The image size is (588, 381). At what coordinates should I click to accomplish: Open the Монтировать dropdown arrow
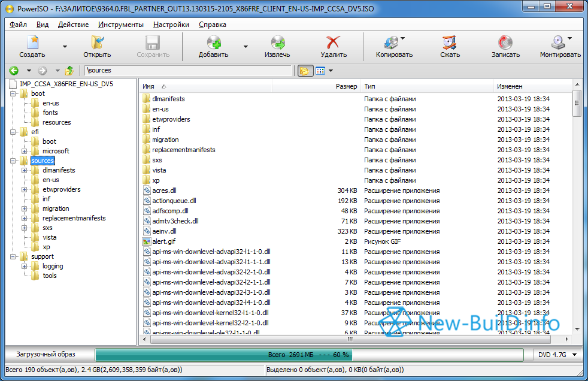click(569, 38)
